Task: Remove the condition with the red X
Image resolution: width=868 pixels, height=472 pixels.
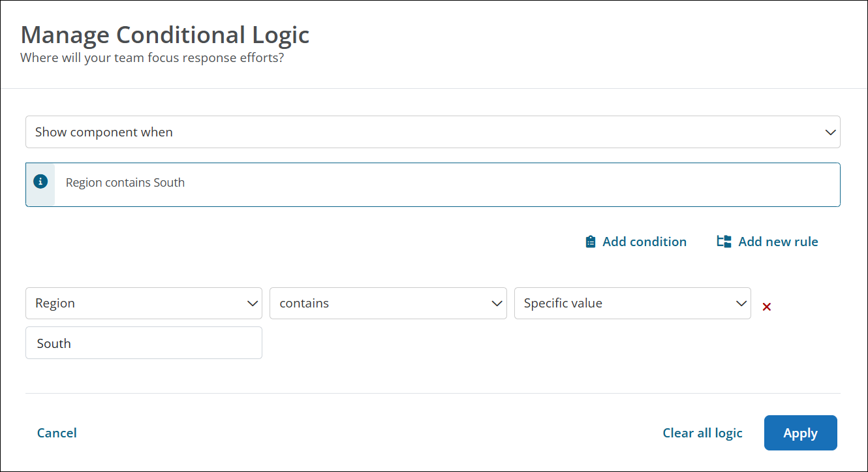Action: click(767, 307)
